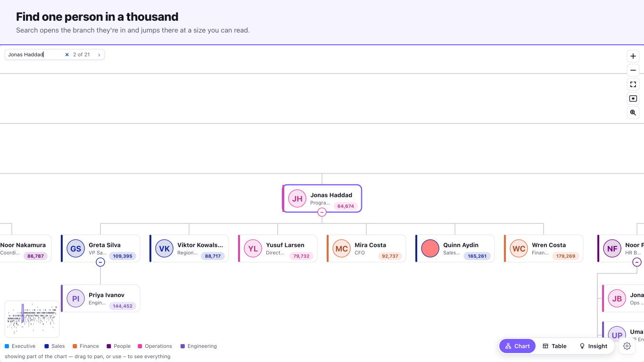
Task: Toggle Engineering legend filter
Action: pos(198,346)
